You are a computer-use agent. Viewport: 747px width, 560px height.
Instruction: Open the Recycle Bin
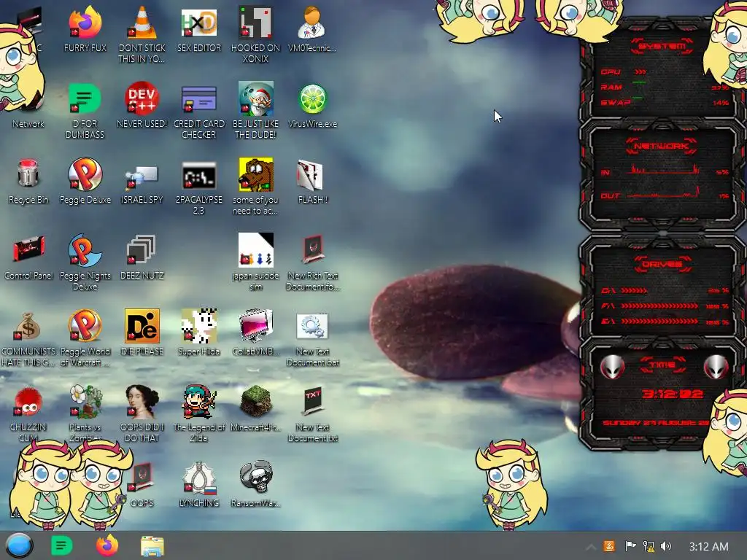point(28,174)
